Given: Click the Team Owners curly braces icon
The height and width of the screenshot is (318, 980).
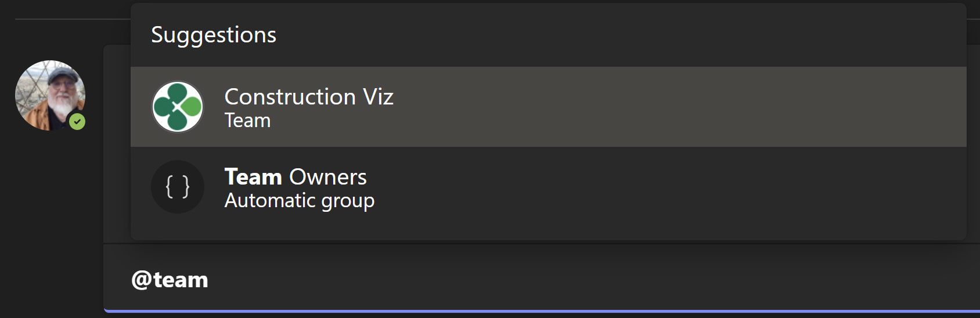Looking at the screenshot, I should click(x=178, y=187).
